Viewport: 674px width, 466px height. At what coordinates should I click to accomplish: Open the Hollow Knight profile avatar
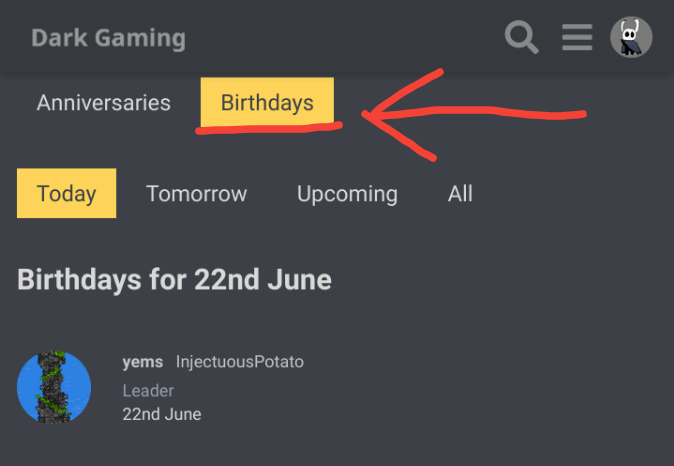pyautogui.click(x=631, y=37)
